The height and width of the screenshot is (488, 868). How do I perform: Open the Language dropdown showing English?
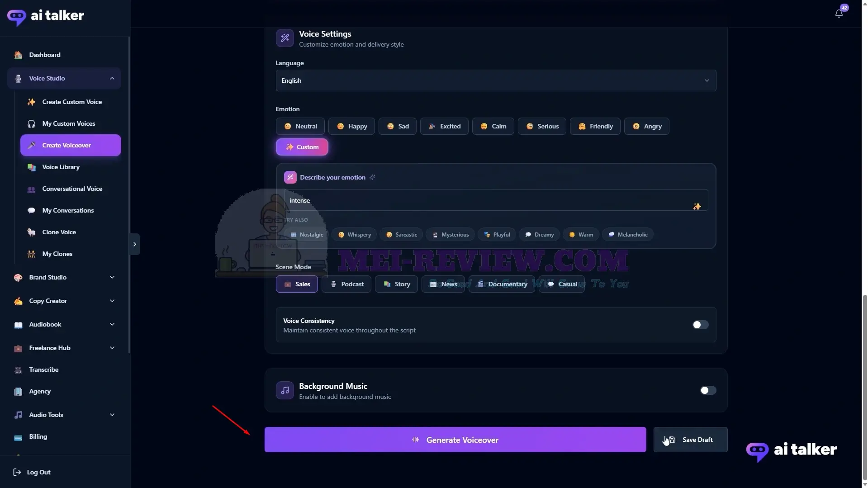(x=496, y=81)
